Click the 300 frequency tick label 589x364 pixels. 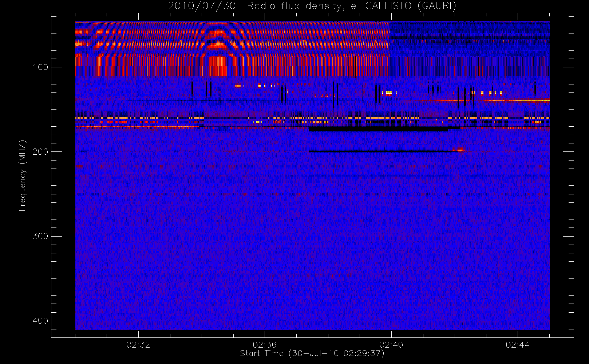click(x=40, y=236)
